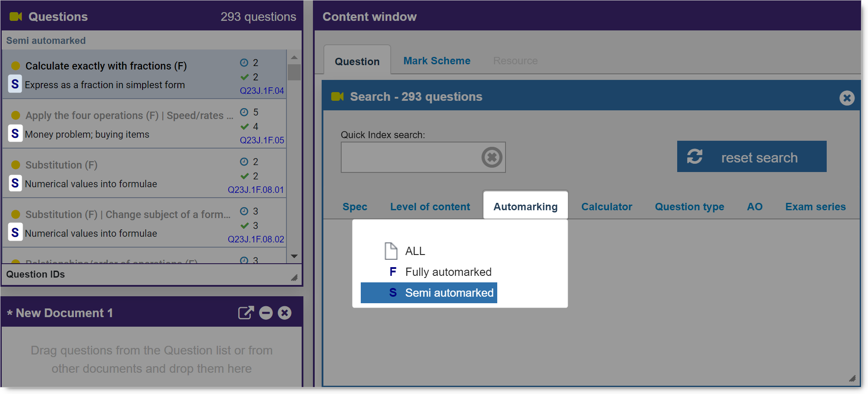This screenshot has height=394, width=868.
Task: Open the Question type filter
Action: 689,207
